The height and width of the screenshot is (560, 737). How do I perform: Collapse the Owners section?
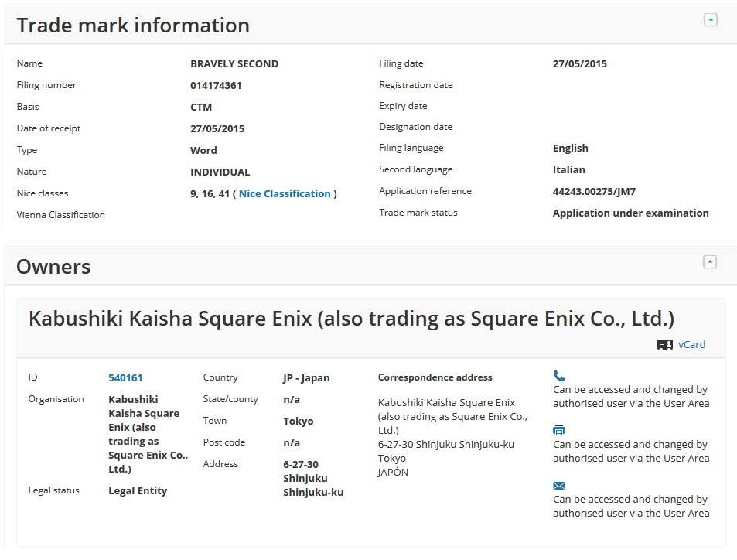710,261
